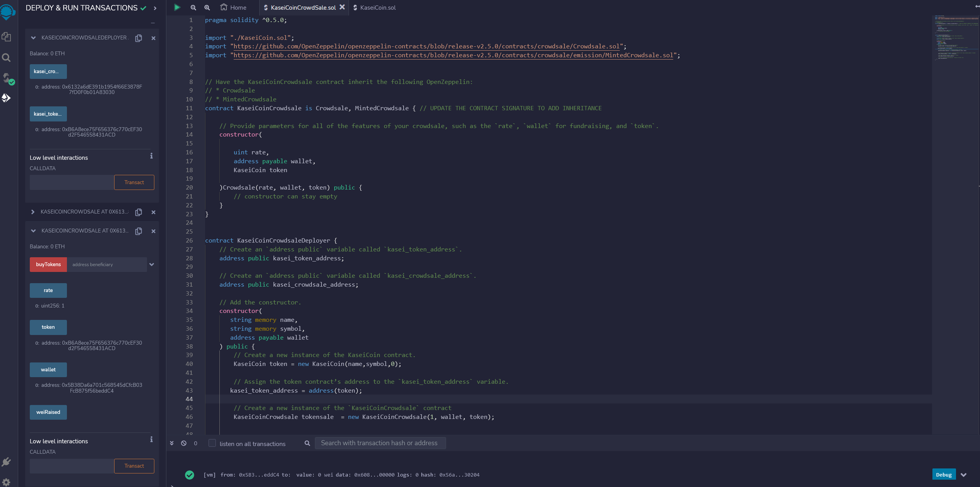Screen dimensions: 980x487
Task: Copy address of collapsed KASEICOINCROWDSALE instance
Action: coord(139,212)
